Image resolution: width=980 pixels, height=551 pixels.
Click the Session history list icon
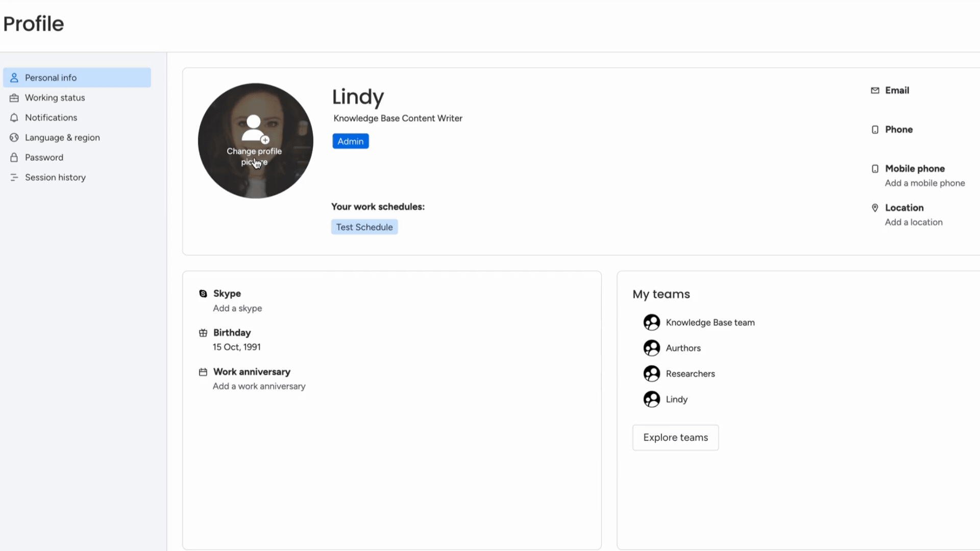pyautogui.click(x=14, y=177)
